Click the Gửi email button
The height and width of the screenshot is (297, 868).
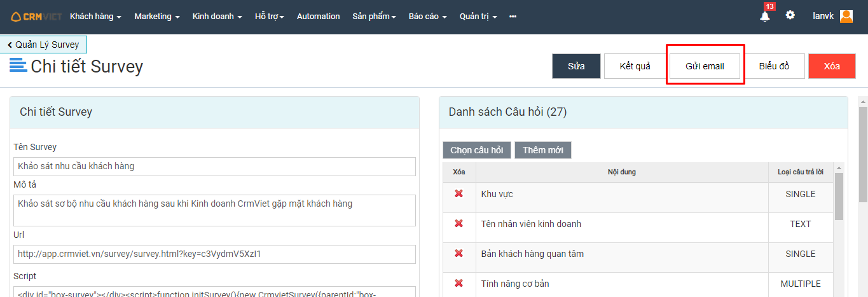[705, 66]
